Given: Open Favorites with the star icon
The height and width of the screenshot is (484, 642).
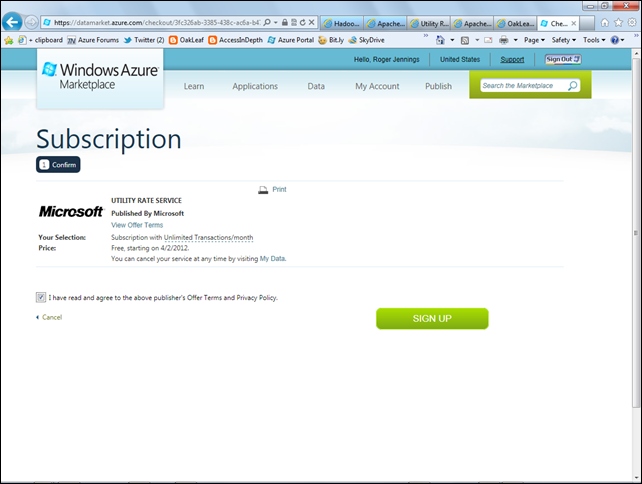Looking at the screenshot, I should point(618,23).
